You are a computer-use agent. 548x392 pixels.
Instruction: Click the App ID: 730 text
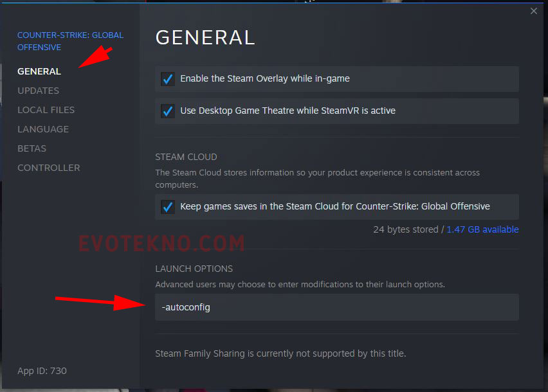click(42, 371)
